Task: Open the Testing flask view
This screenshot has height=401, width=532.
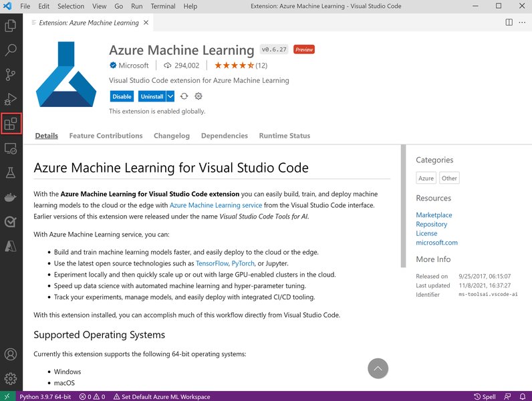Action: [x=11, y=172]
